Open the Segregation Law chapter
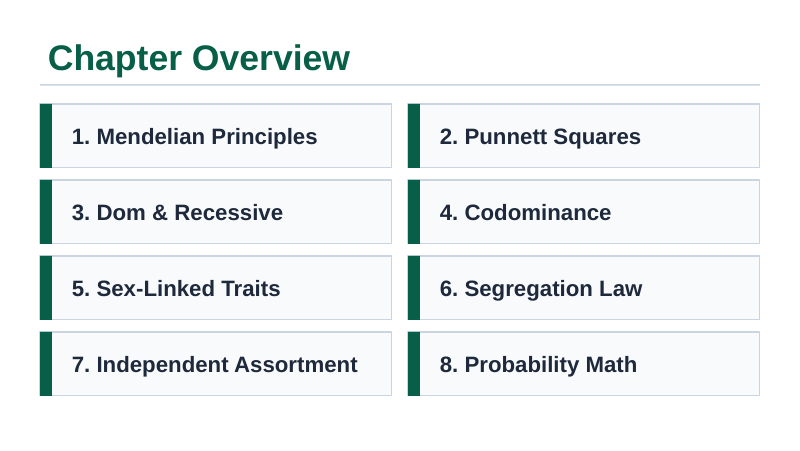 pos(584,288)
